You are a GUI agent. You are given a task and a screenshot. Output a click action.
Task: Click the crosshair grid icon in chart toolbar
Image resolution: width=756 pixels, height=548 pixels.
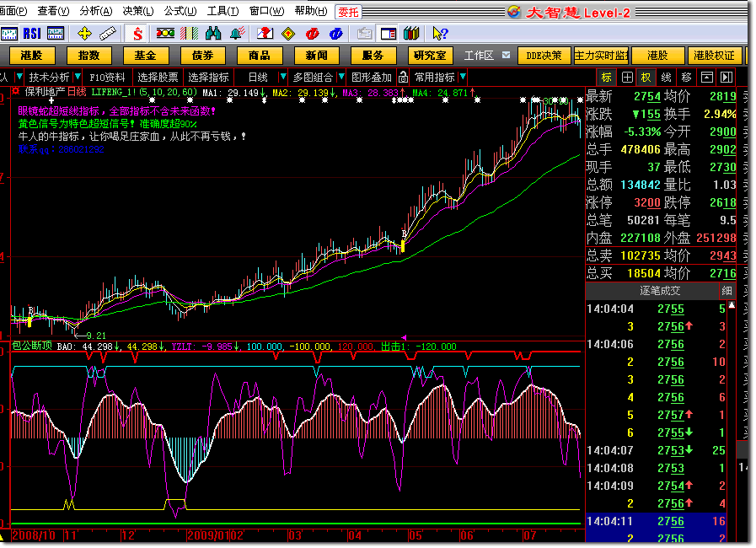pyautogui.click(x=627, y=78)
